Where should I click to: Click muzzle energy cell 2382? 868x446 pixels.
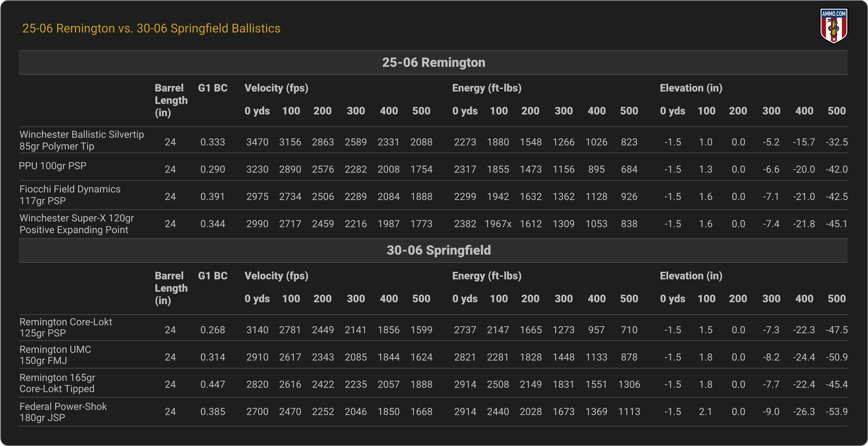pos(465,224)
